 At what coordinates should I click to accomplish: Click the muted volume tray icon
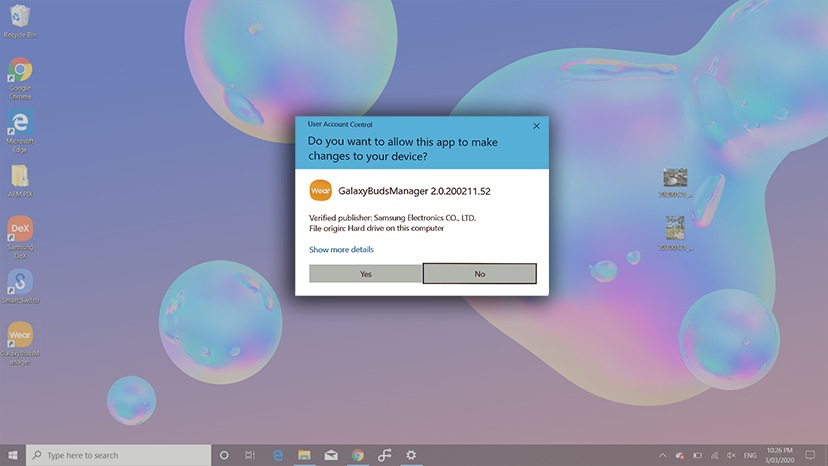point(731,455)
